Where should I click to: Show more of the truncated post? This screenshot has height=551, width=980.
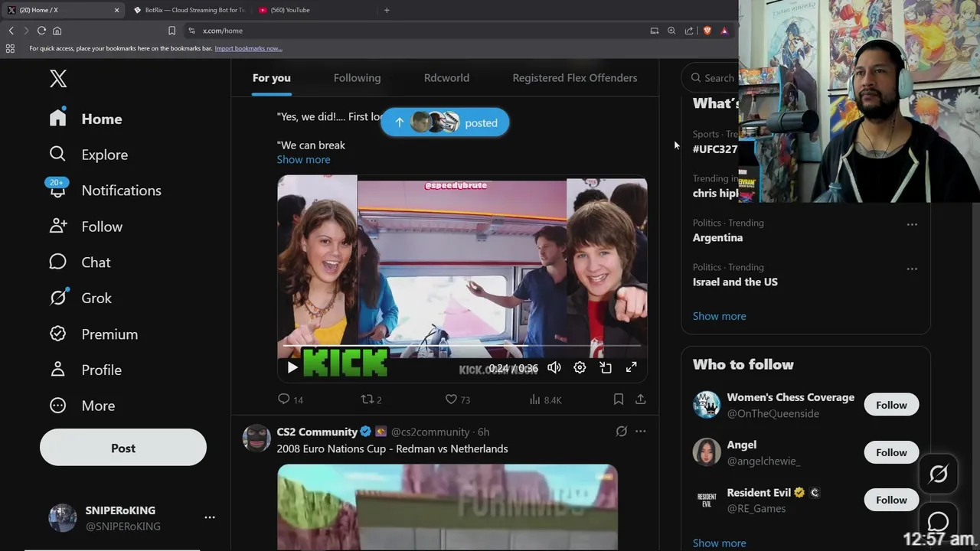point(304,159)
